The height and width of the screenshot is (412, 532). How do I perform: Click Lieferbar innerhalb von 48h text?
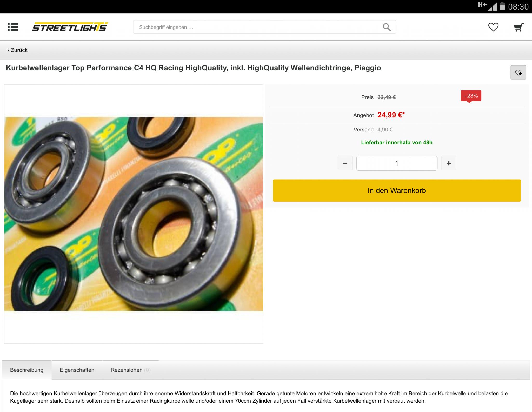[397, 142]
